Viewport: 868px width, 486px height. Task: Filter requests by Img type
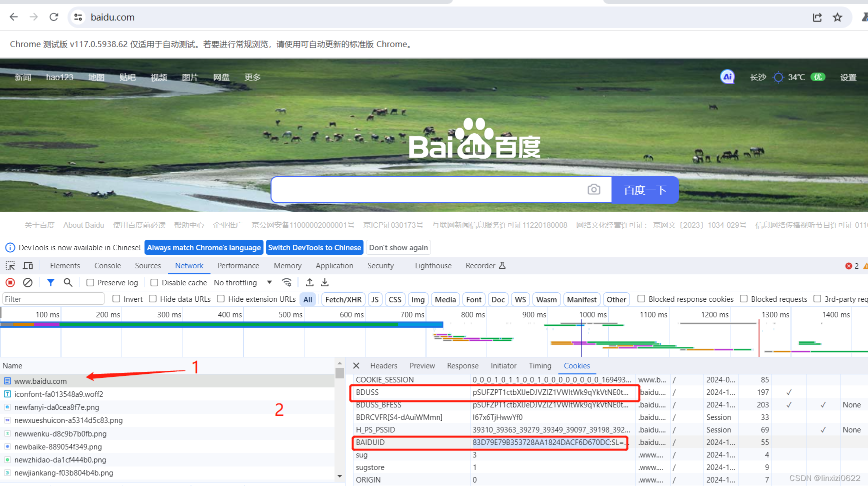coord(418,299)
